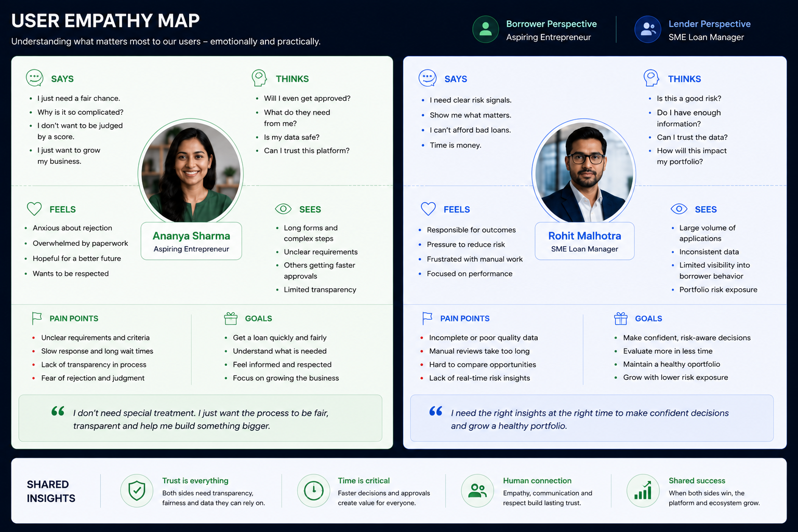The image size is (798, 532).
Task: Click 'Slow response and long wait times'
Action: 97,351
